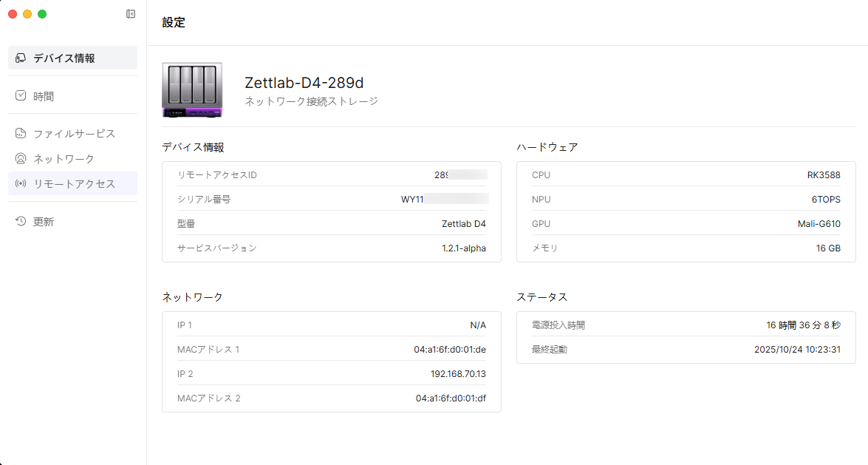The width and height of the screenshot is (868, 465).
Task: Click the update history icon
Action: (21, 222)
